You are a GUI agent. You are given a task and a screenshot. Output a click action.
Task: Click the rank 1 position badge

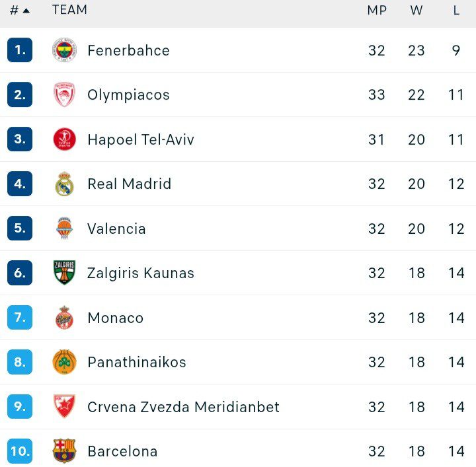20,50
